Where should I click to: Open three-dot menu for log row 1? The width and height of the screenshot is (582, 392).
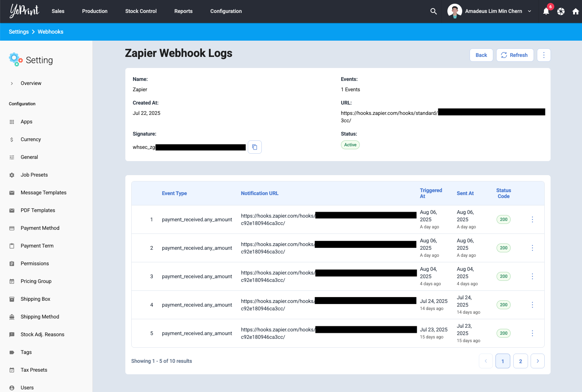coord(532,219)
